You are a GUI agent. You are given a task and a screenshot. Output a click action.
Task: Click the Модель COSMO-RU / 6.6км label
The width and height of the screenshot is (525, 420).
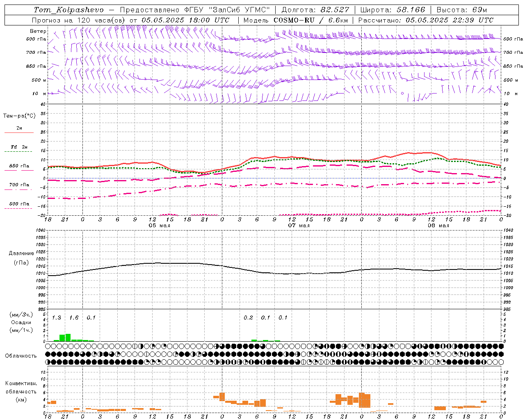pos(295,20)
